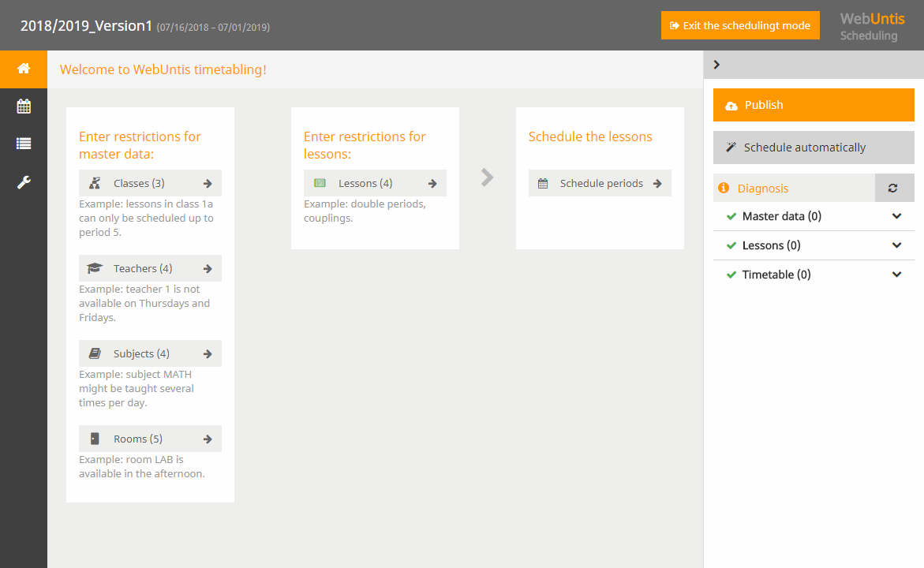Screen dimensions: 924x568
Task: Click the date range (07/16/2018 – 07/01/2019)
Action: coord(213,27)
